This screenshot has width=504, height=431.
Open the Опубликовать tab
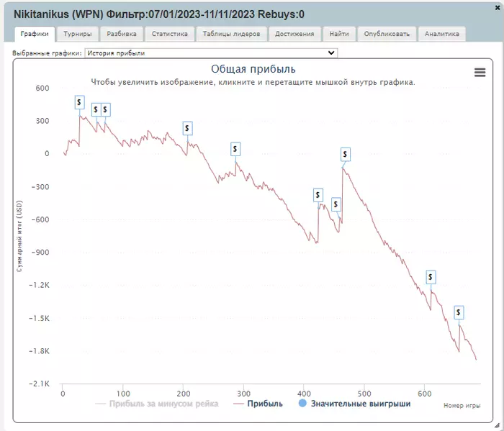387,34
